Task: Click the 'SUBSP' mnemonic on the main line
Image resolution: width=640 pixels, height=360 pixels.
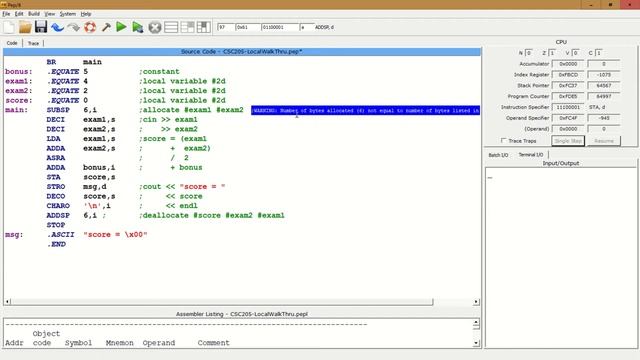Action: 58,110
